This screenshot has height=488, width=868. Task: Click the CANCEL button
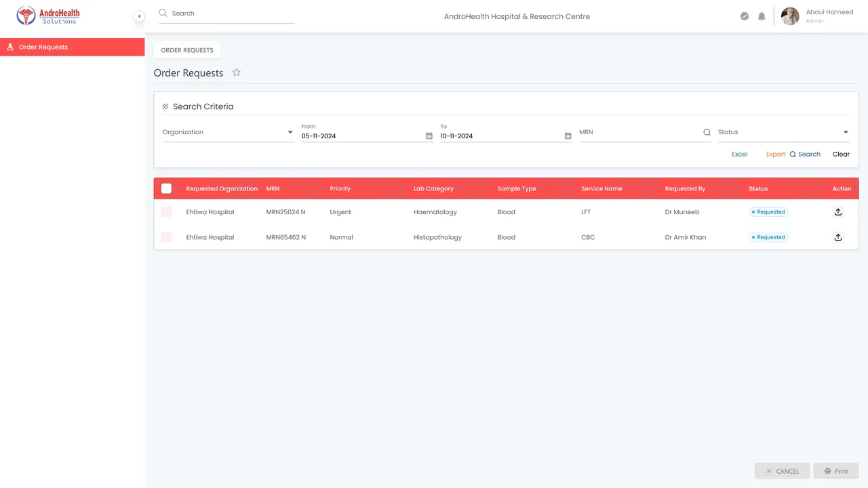(782, 471)
